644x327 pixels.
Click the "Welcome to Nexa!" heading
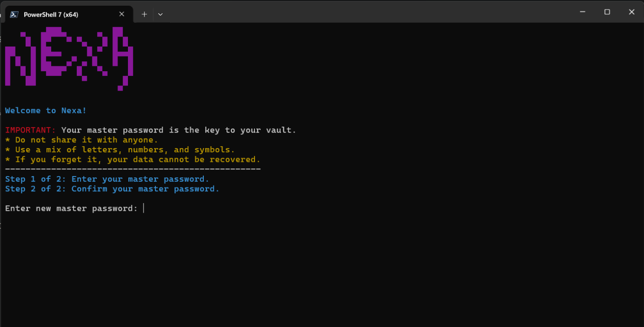tap(46, 111)
